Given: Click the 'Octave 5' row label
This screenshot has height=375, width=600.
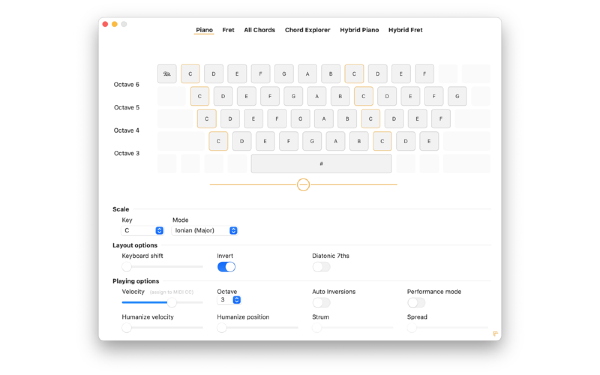Looking at the screenshot, I should pyautogui.click(x=126, y=108).
